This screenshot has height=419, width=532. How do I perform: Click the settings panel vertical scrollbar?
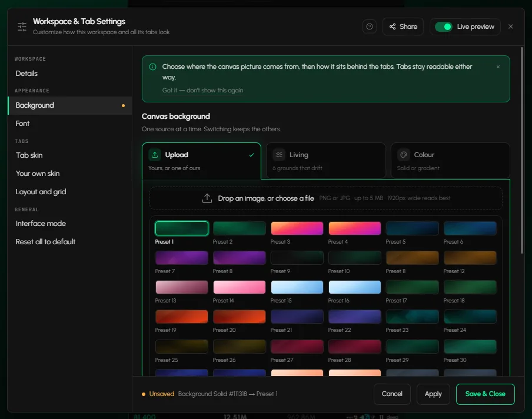click(x=522, y=150)
